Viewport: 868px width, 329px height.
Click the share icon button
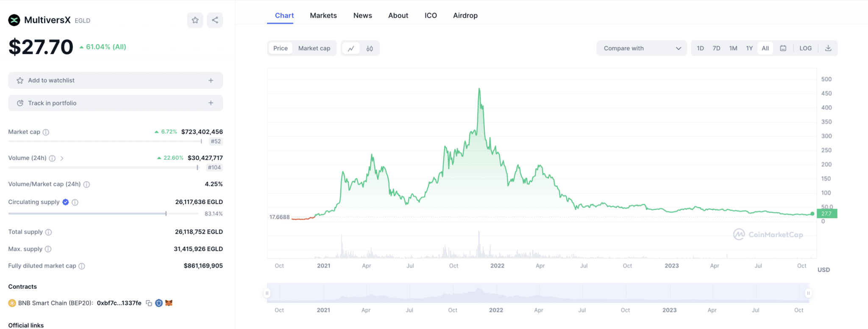(215, 20)
